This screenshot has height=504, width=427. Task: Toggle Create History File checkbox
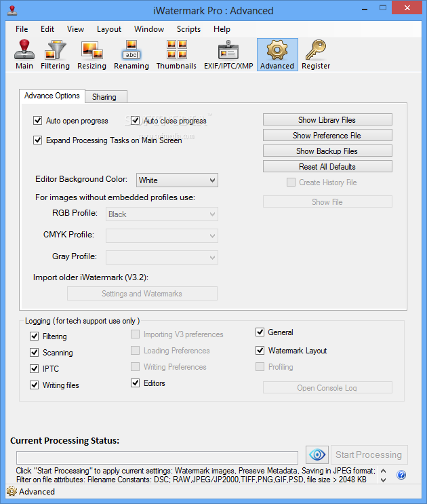[x=291, y=182]
